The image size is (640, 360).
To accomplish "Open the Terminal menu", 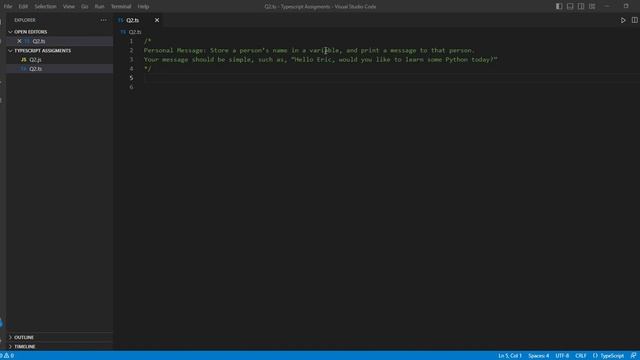I will [x=121, y=7].
